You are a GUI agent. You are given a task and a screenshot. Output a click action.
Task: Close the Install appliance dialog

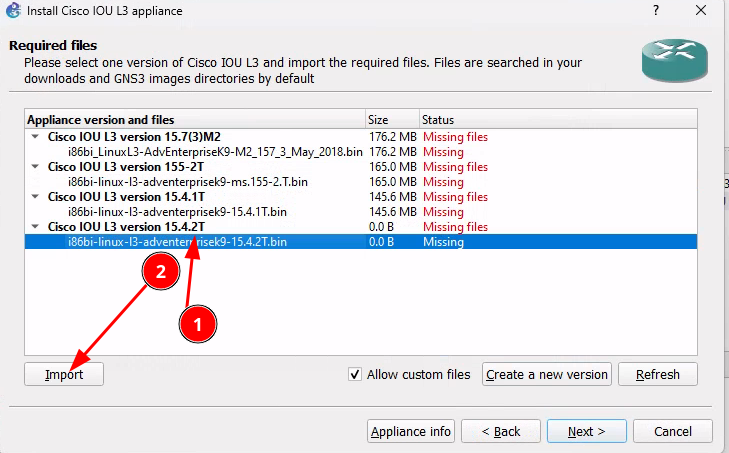[702, 10]
